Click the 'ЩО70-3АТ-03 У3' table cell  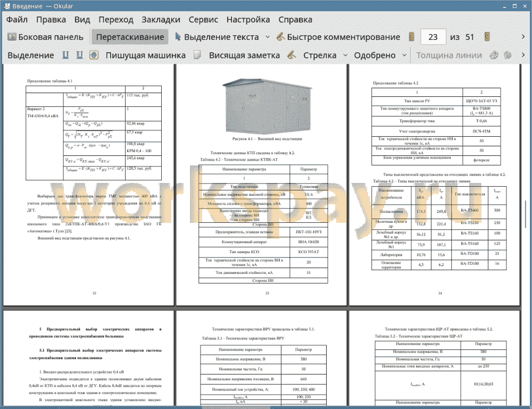(481, 101)
